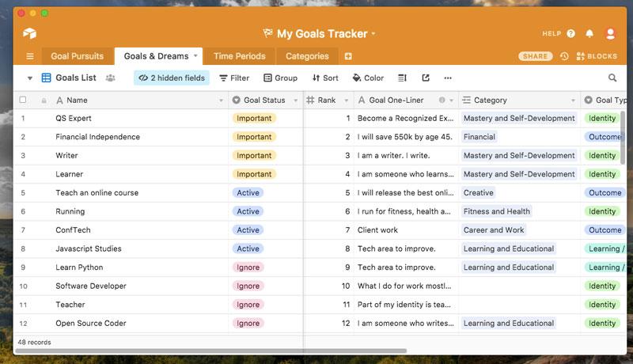Screen dimensions: 633x364
Task: Click the search magnifier icon
Action: pos(612,78)
